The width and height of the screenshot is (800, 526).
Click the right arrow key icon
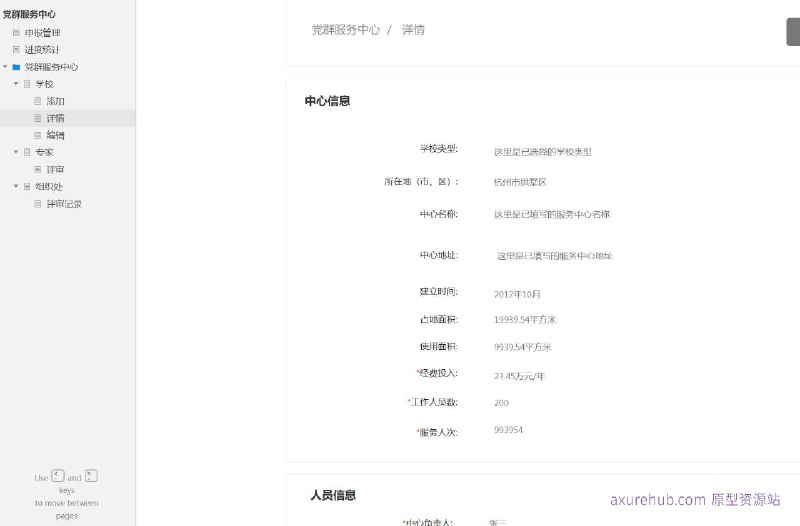pyautogui.click(x=91, y=476)
